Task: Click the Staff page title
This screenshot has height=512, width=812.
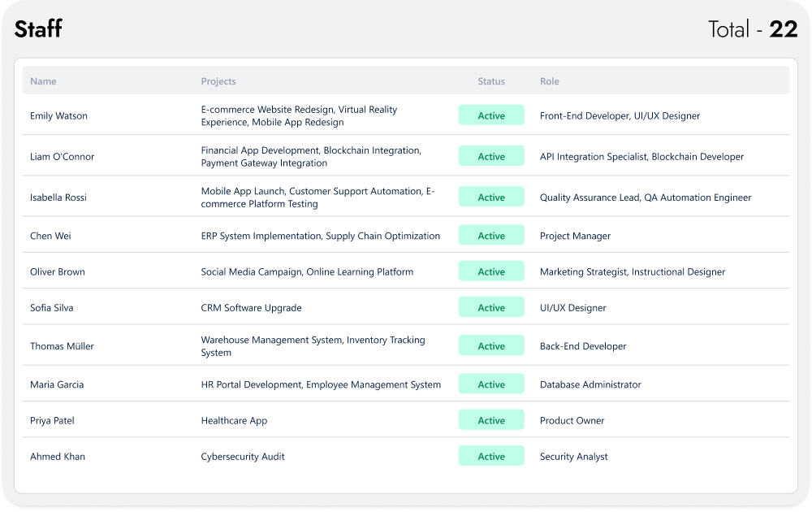Action: [x=38, y=29]
